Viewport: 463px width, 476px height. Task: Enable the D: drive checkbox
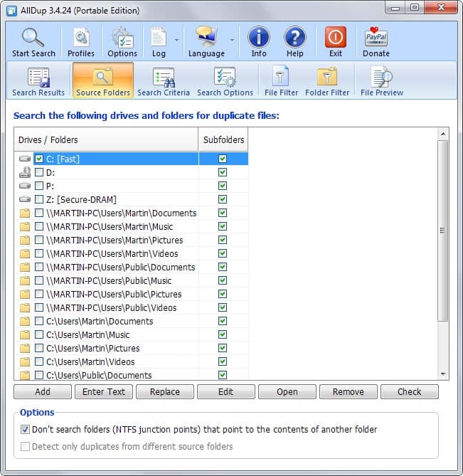coord(39,172)
